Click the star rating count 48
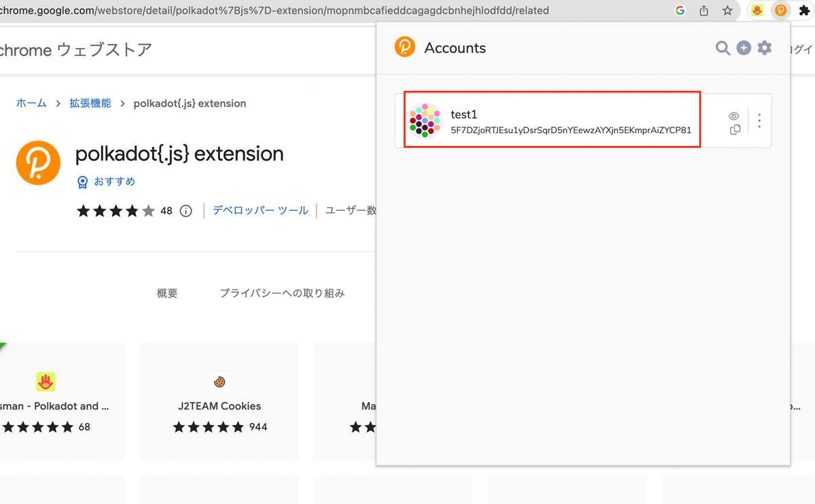Image resolution: width=815 pixels, height=504 pixels. 166,211
